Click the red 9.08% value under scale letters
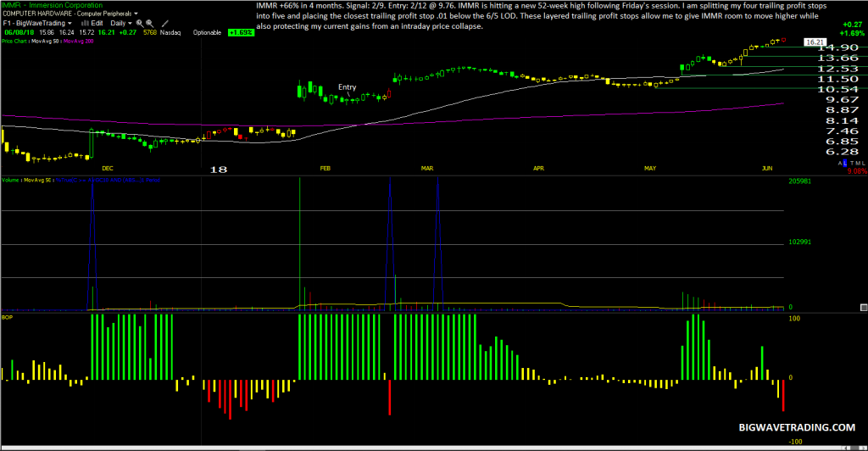The image size is (868, 451). coord(857,171)
